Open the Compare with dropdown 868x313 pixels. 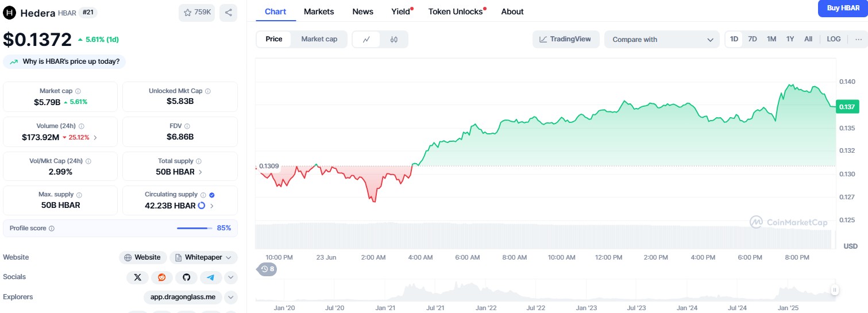tap(662, 40)
